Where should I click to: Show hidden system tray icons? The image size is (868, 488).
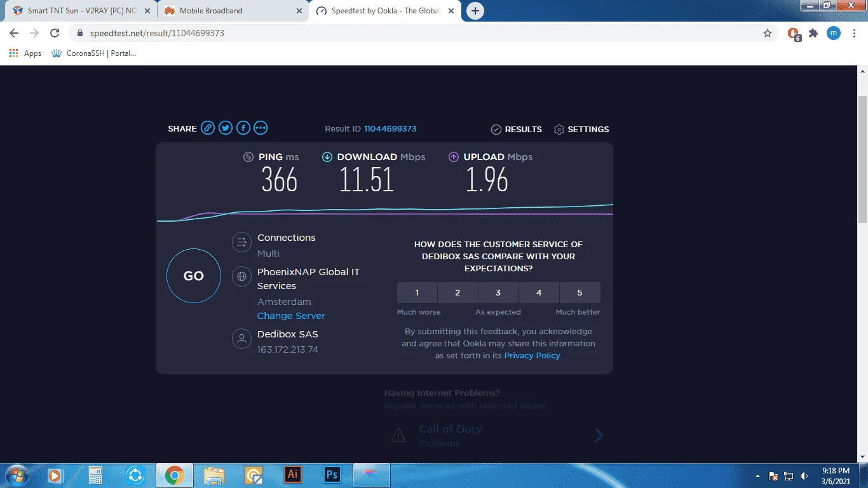(x=757, y=475)
